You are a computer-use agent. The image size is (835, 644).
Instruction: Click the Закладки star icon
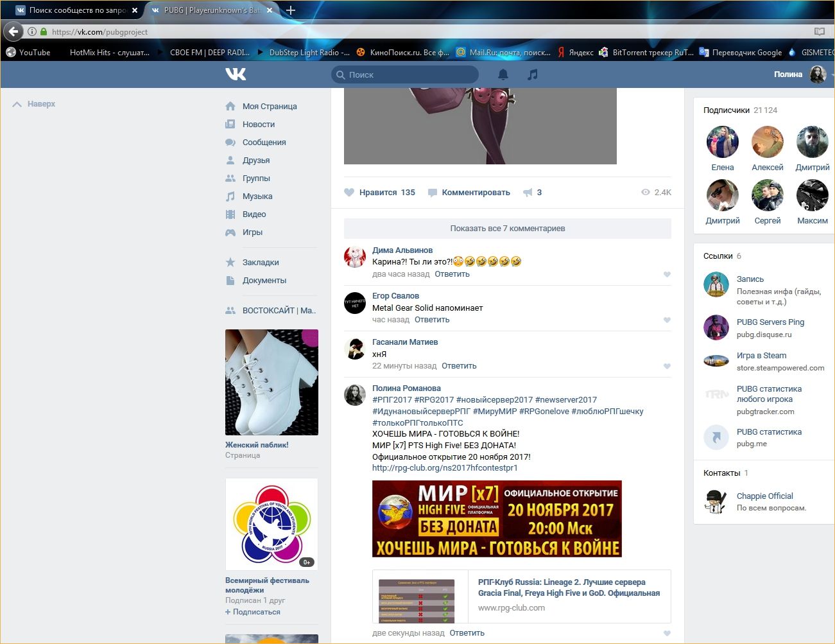click(230, 262)
